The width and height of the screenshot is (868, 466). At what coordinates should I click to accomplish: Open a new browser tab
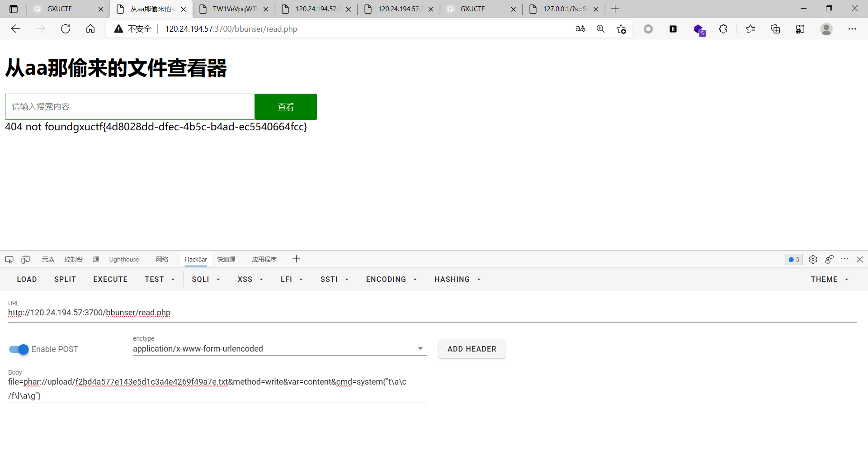615,9
